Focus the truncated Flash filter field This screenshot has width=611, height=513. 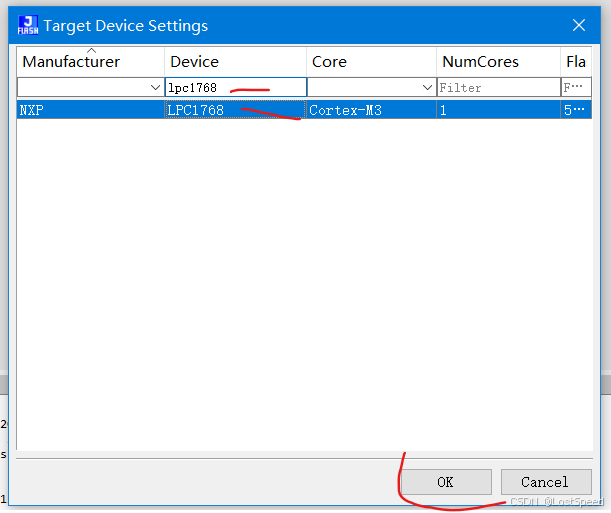pos(576,88)
